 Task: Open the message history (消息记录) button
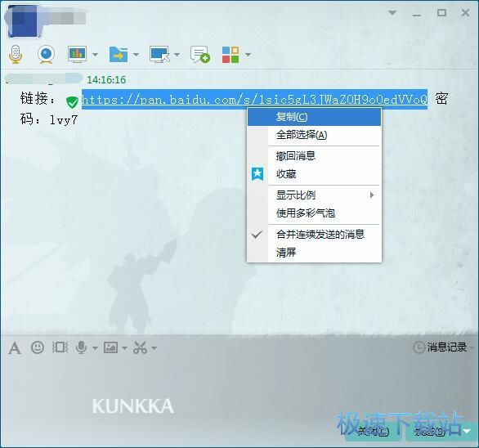(x=440, y=347)
